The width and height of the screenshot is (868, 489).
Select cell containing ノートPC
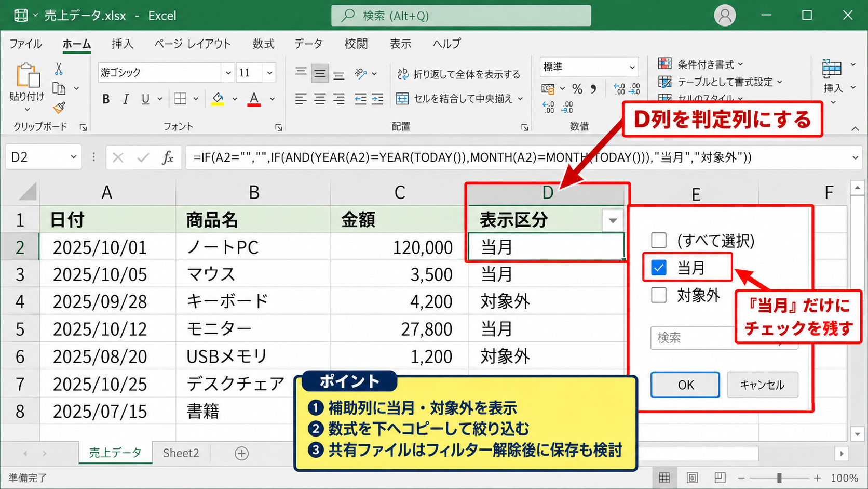(253, 247)
